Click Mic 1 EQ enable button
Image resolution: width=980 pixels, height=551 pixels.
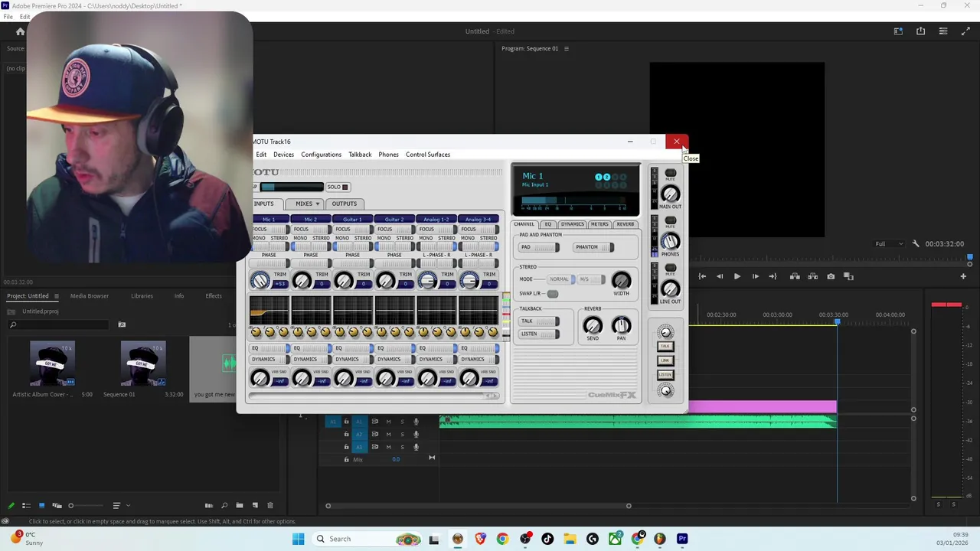coord(269,348)
